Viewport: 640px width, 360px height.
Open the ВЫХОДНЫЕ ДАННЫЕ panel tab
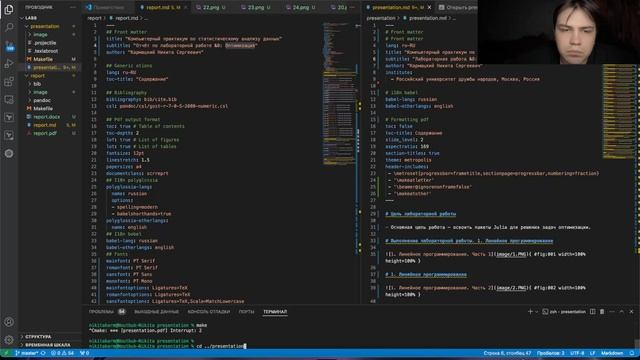(156, 312)
